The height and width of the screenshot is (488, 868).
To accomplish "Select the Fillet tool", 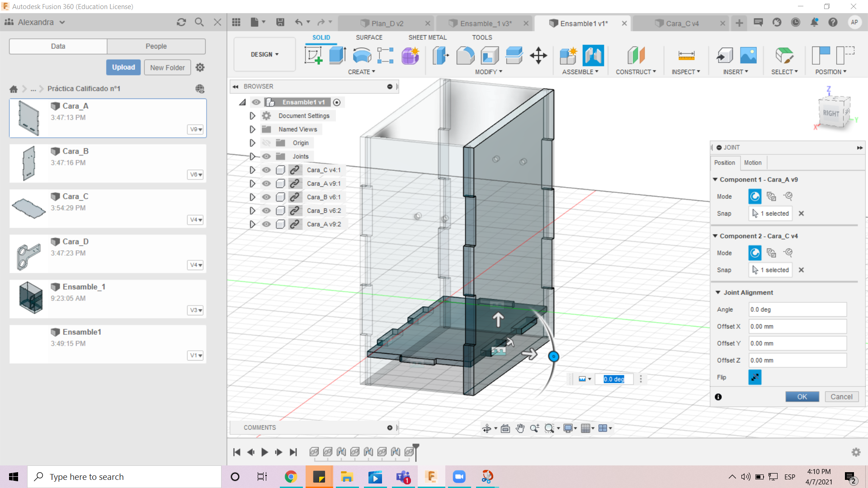I will [465, 56].
